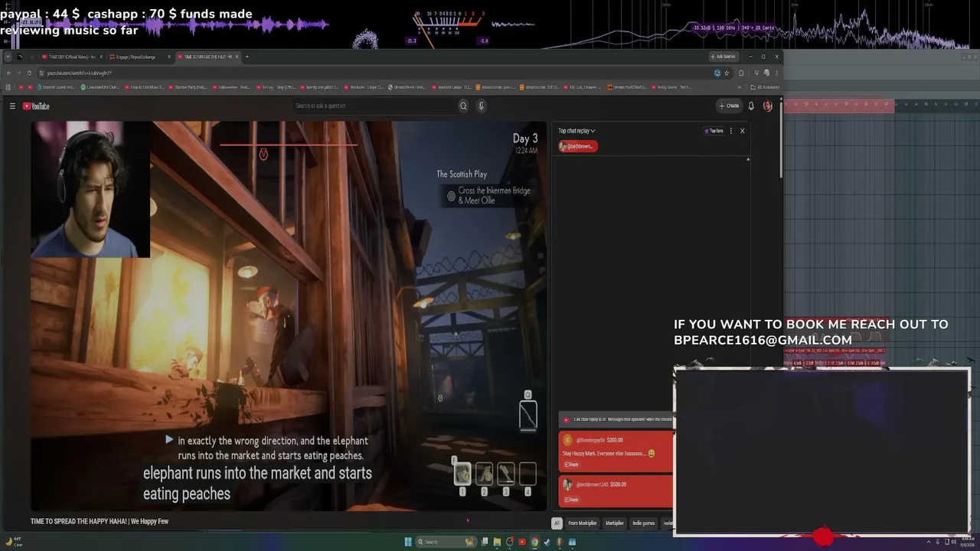Screen dimensions: 980x551
Task: Click the YouTube search input field
Action: pos(374,106)
